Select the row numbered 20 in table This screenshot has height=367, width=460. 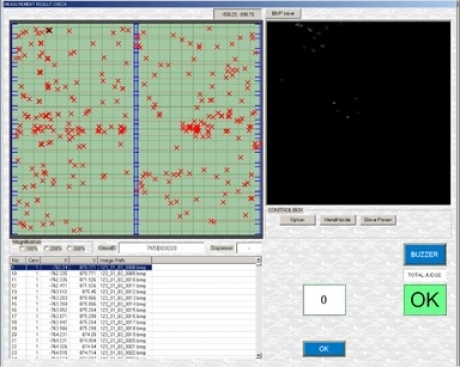click(x=81, y=334)
